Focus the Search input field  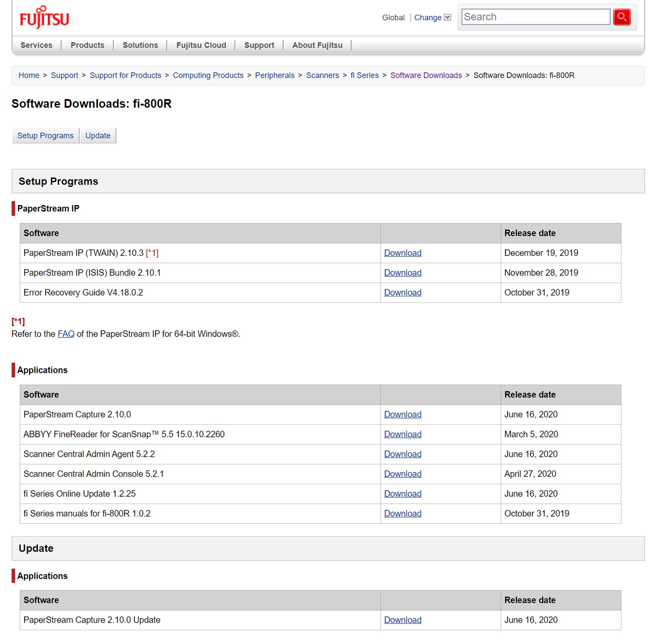[536, 17]
